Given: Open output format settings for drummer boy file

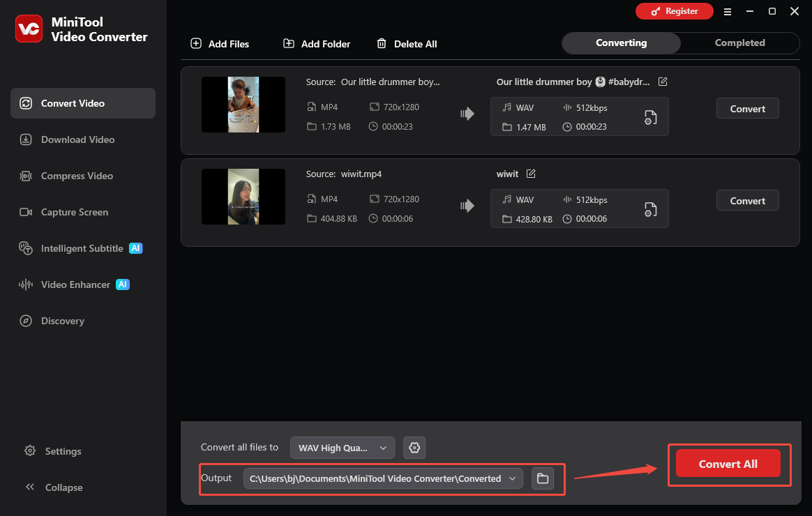Looking at the screenshot, I should coord(650,117).
